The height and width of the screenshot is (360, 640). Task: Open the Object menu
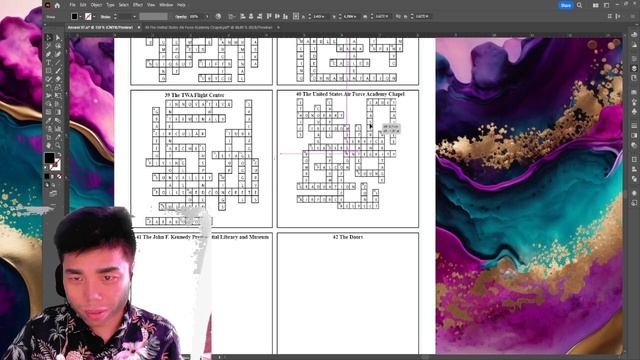click(x=96, y=5)
